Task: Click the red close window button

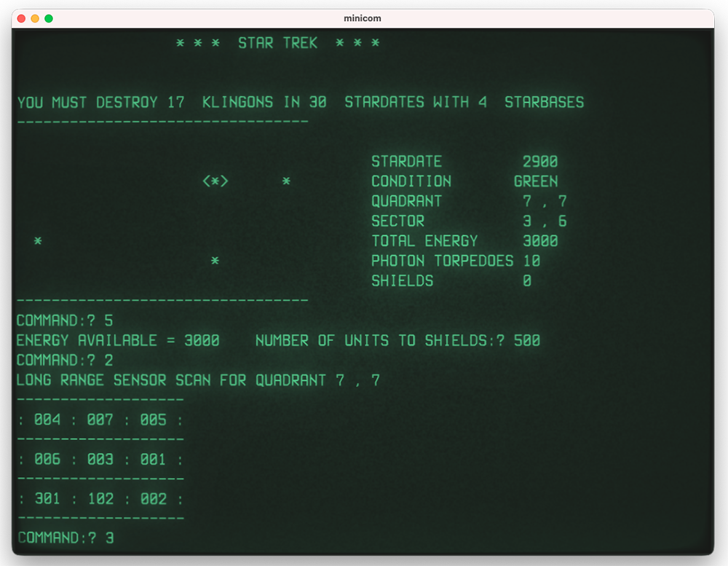Action: tap(21, 19)
